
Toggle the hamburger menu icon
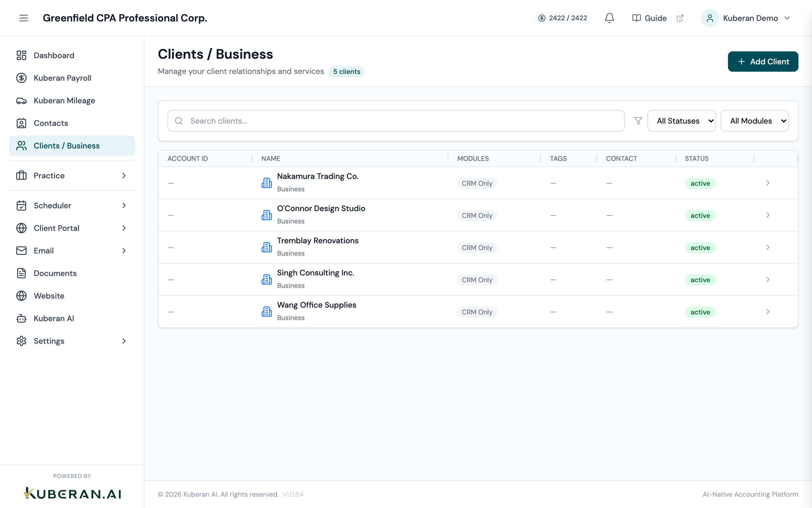(23, 18)
